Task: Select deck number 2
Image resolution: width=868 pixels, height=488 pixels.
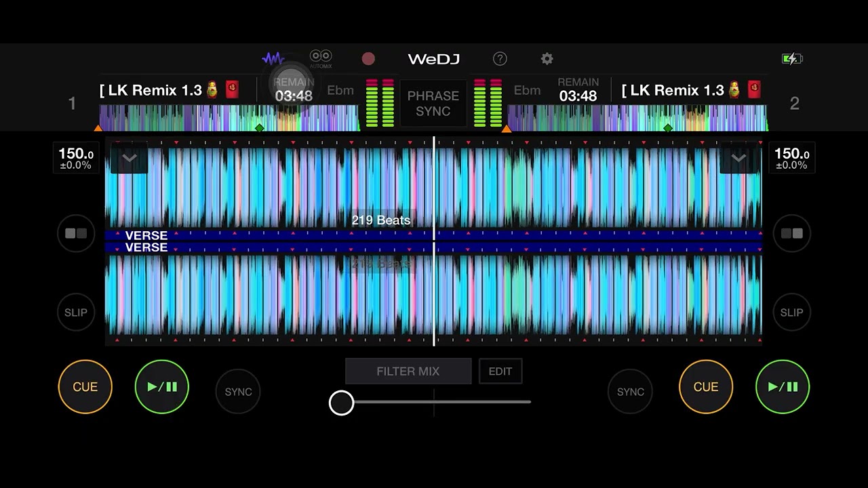Action: tap(794, 104)
